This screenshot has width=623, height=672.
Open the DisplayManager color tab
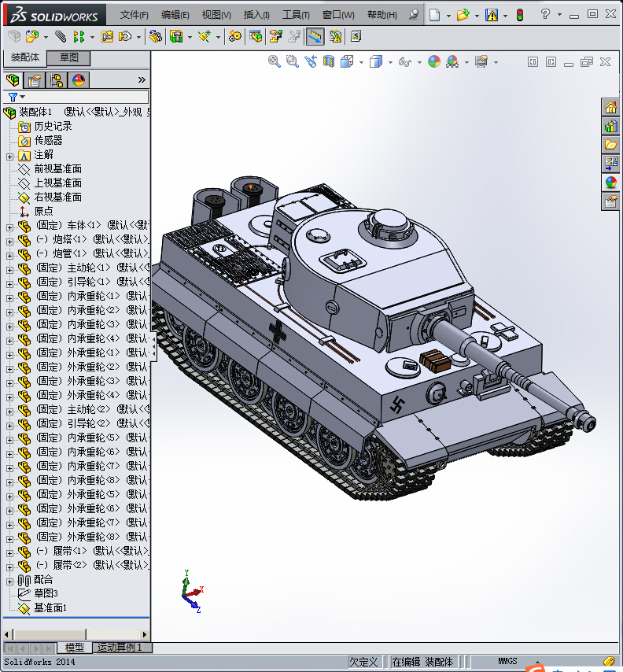(79, 80)
